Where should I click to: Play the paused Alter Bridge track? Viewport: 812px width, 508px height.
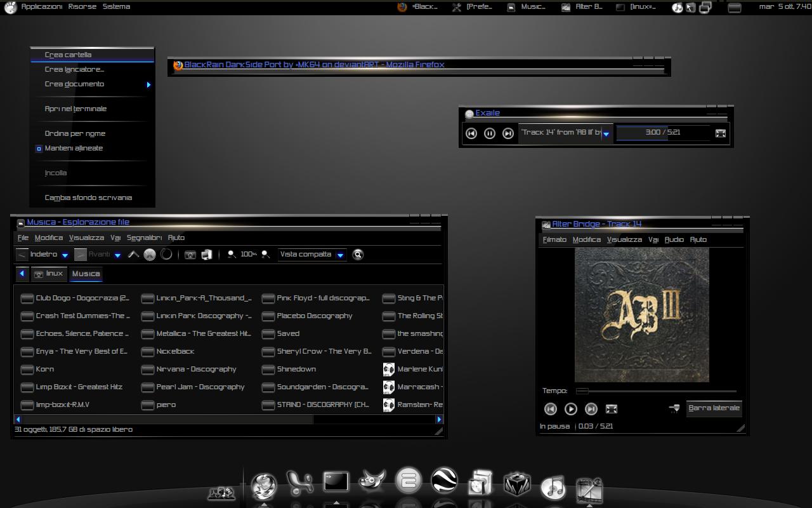click(571, 409)
